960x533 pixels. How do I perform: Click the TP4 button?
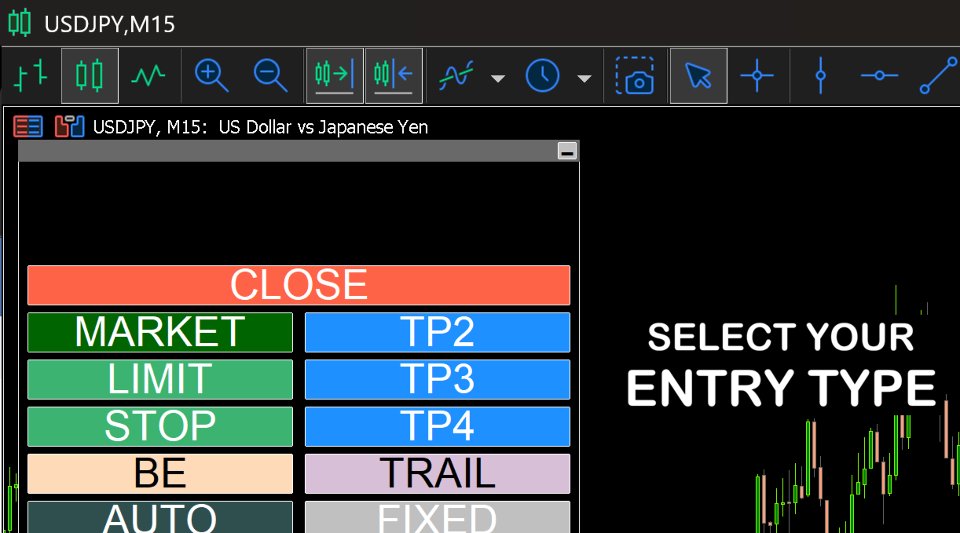click(437, 427)
